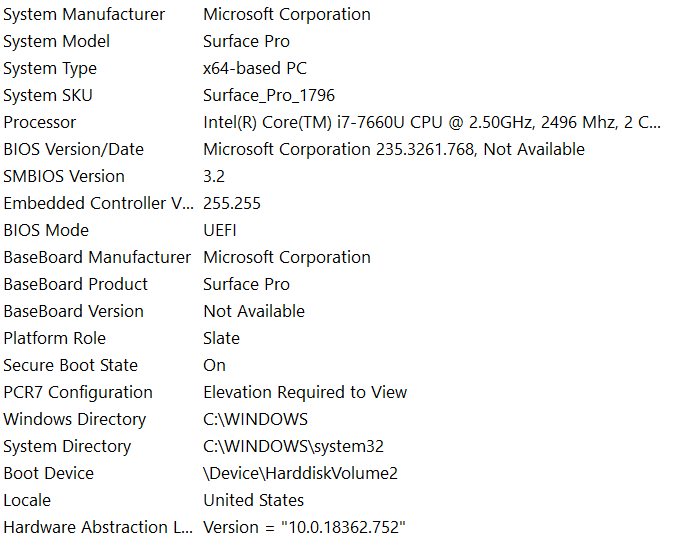Click the C:\WINDOWS\system32 directory value
The width and height of the screenshot is (682, 546).
tap(293, 447)
